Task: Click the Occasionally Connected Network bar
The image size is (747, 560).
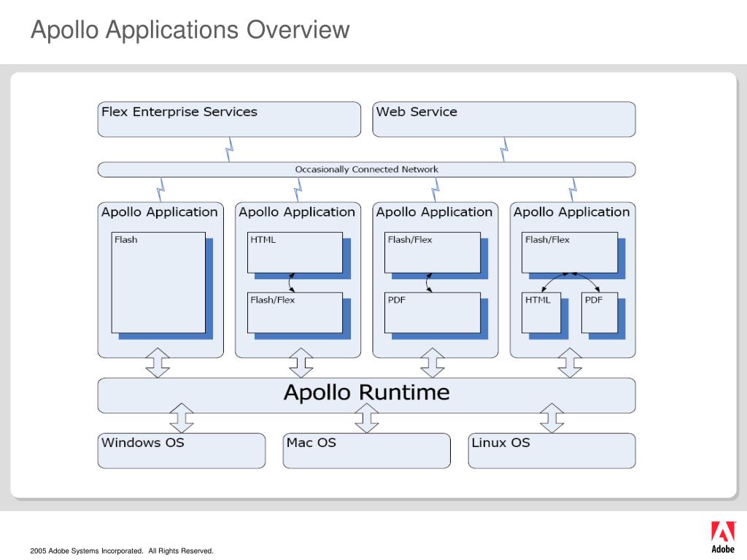Action: pos(366,169)
